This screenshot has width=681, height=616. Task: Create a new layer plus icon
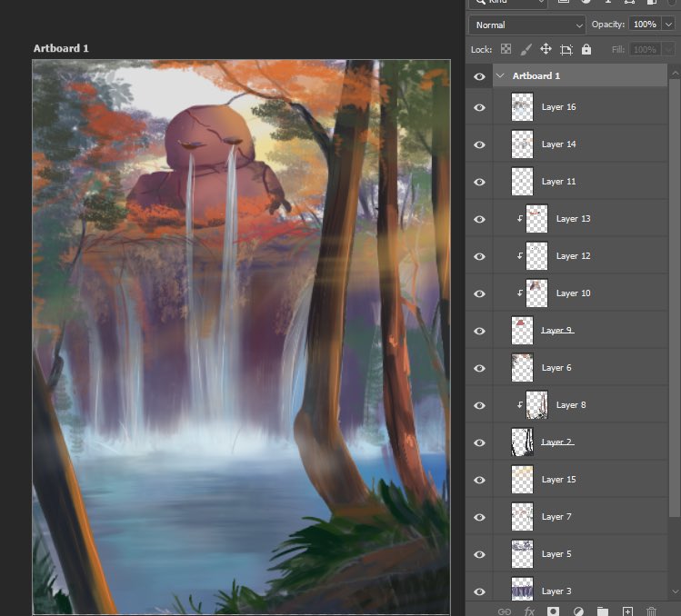627,611
